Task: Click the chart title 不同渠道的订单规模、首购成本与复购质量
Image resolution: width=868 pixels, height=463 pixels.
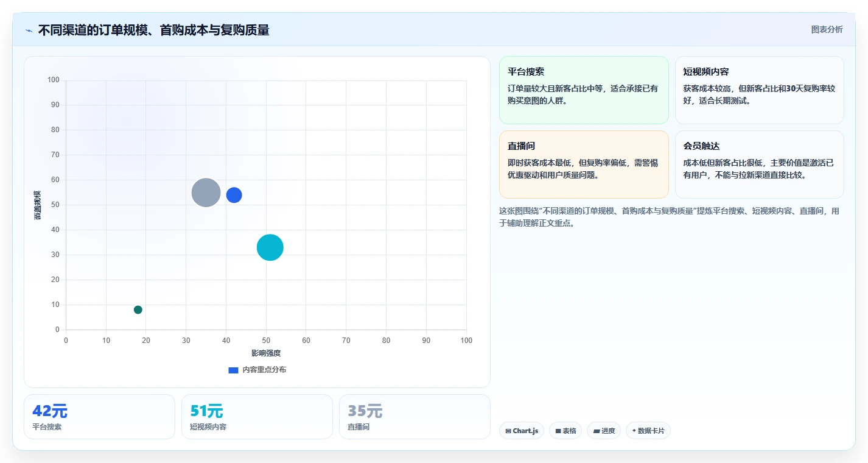Action: click(x=154, y=30)
